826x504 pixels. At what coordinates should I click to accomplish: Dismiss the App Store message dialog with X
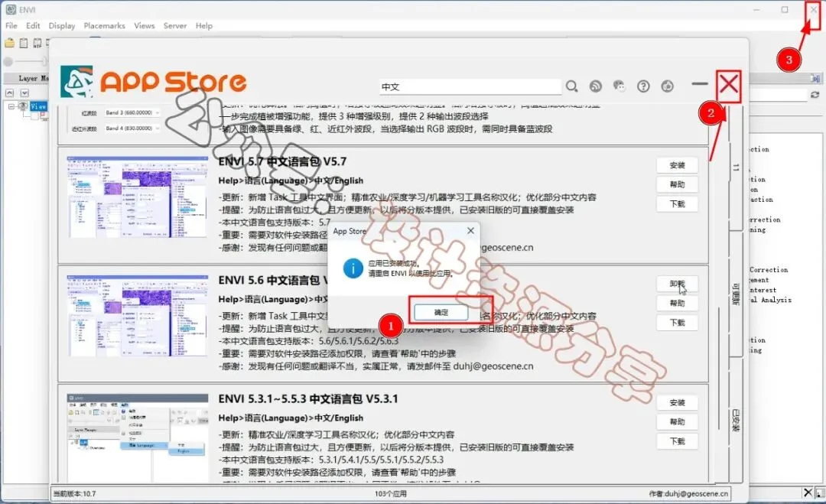[x=470, y=231]
